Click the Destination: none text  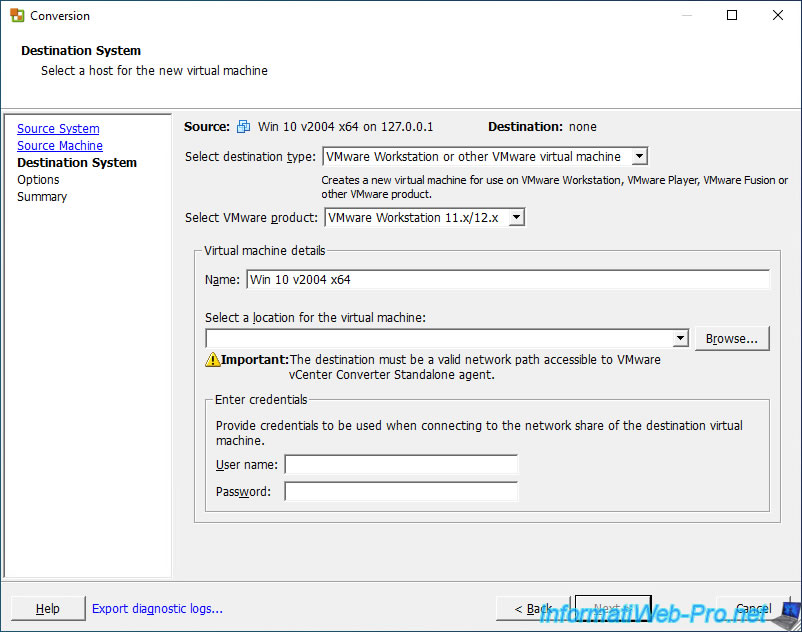pos(542,126)
